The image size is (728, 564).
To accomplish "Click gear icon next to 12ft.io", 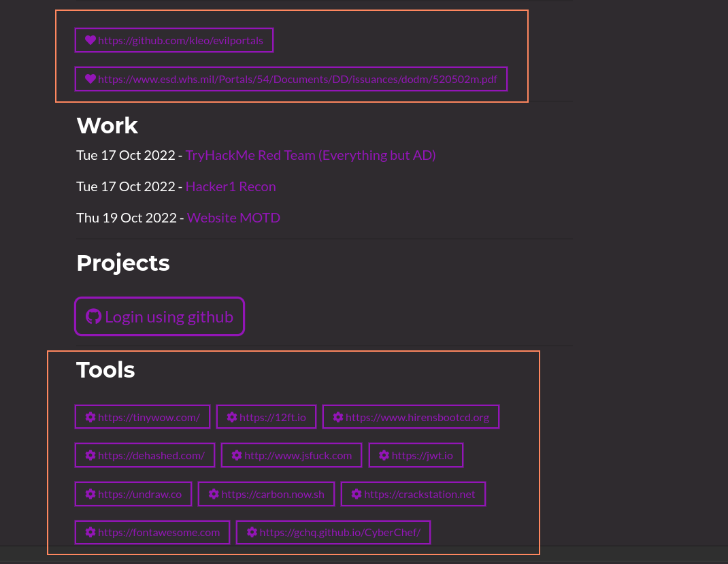I will 232,417.
